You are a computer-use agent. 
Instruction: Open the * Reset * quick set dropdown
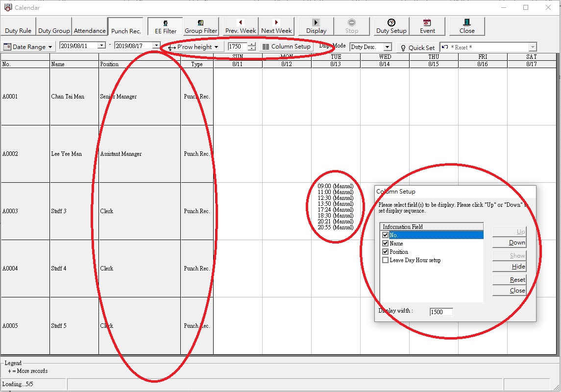point(533,47)
